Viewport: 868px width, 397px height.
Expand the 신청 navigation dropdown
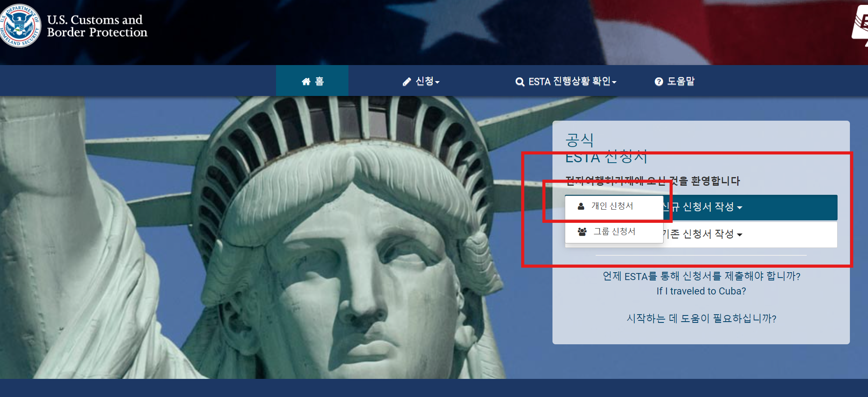click(421, 81)
